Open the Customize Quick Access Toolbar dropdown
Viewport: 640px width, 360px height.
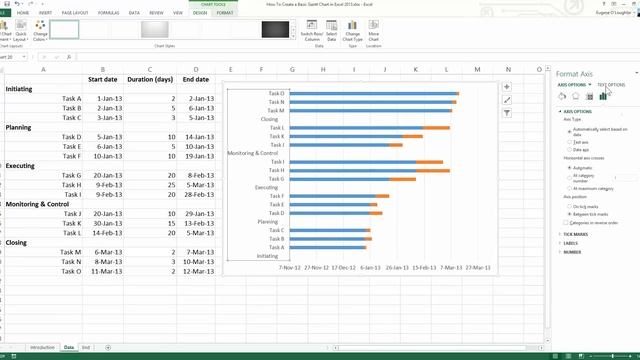42,4
